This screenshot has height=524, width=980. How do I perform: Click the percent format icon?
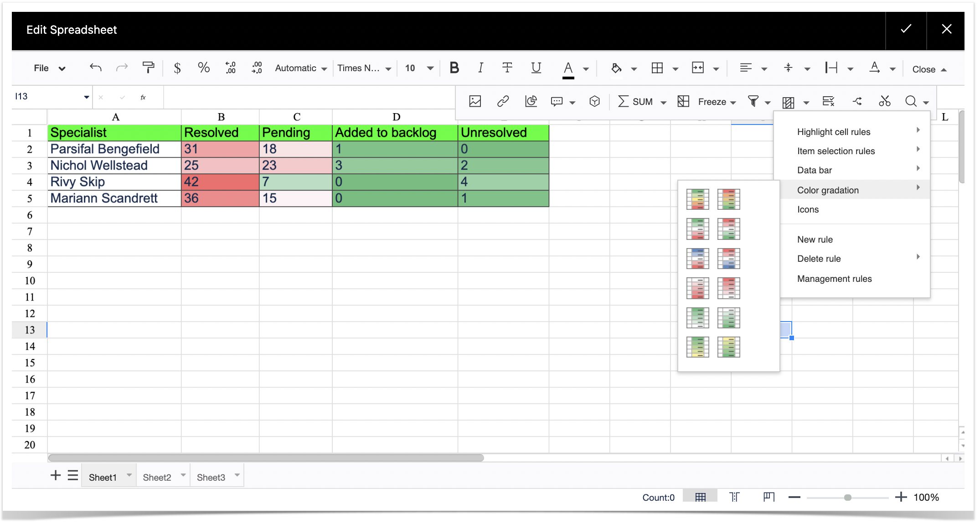click(x=203, y=68)
